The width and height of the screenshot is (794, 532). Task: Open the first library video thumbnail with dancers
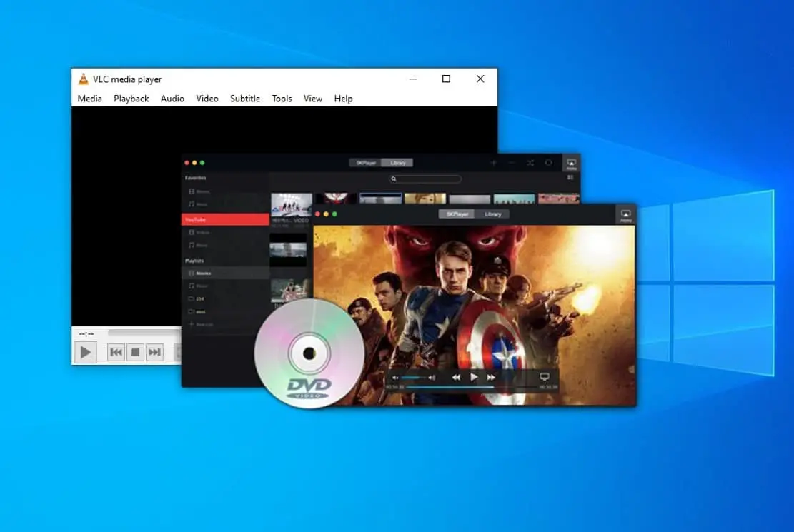click(x=291, y=205)
